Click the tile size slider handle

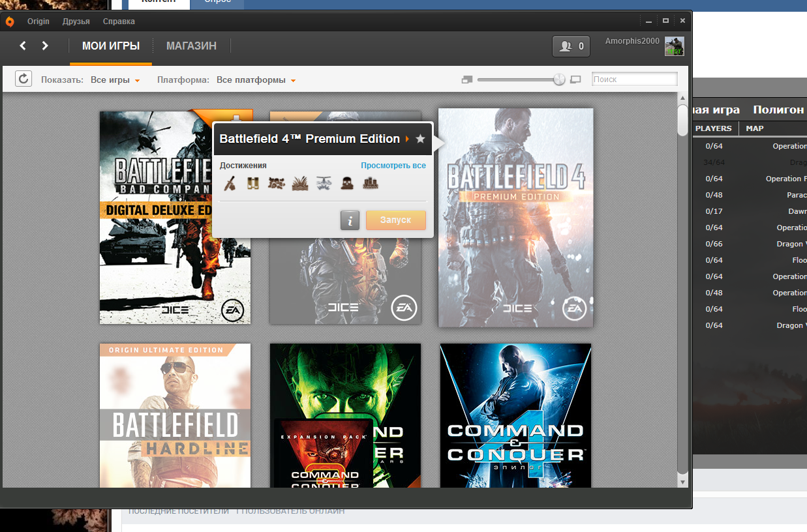click(559, 80)
